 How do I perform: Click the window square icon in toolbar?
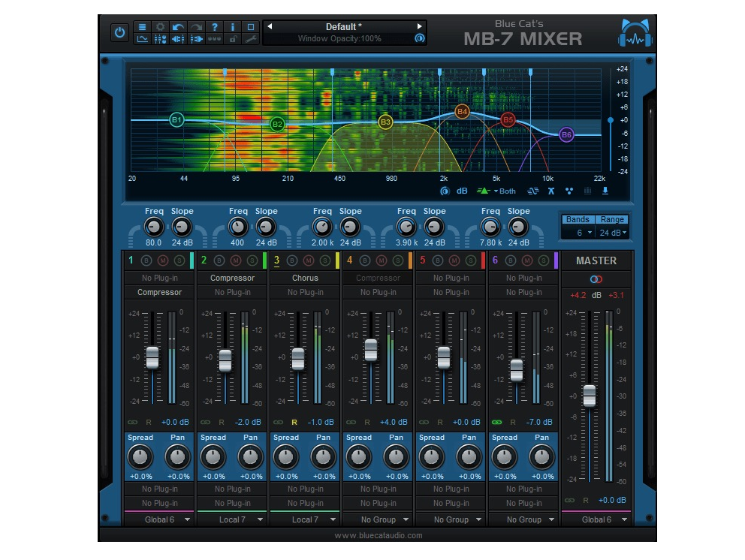(x=250, y=27)
